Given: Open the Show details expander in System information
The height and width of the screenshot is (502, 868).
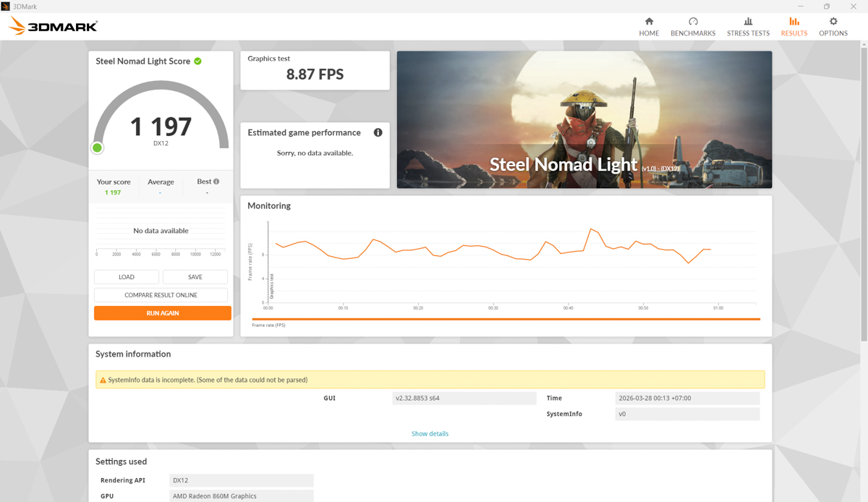Looking at the screenshot, I should 430,433.
